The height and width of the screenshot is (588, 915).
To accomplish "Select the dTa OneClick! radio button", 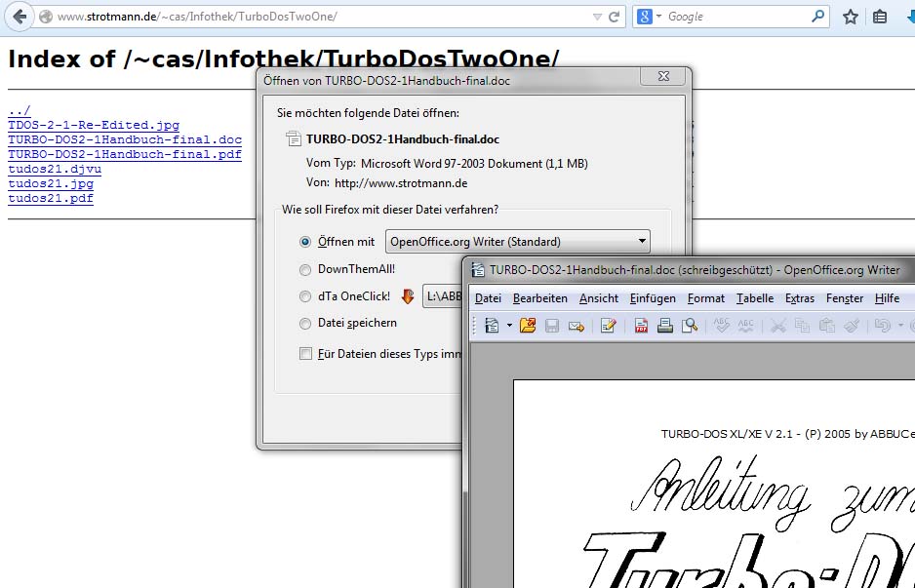I will click(x=304, y=296).
